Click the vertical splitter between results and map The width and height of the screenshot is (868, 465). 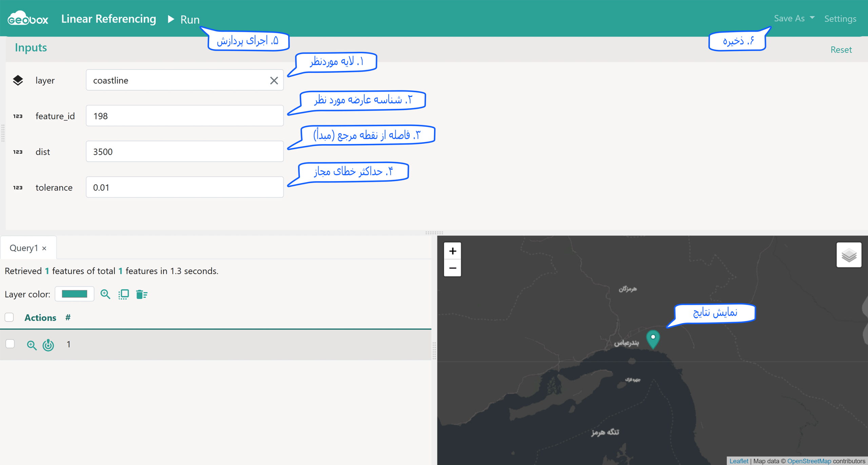coord(434,350)
